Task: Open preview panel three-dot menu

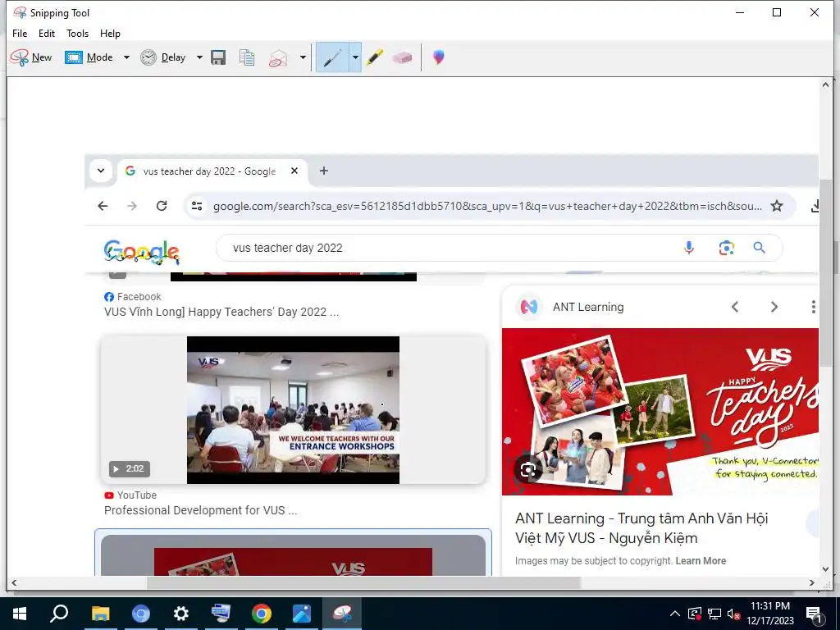Action: pos(813,307)
